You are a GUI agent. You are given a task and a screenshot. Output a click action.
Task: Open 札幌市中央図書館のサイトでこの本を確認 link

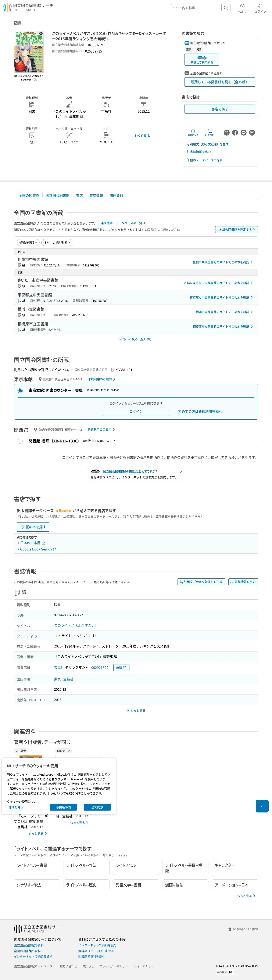[x=223, y=262]
